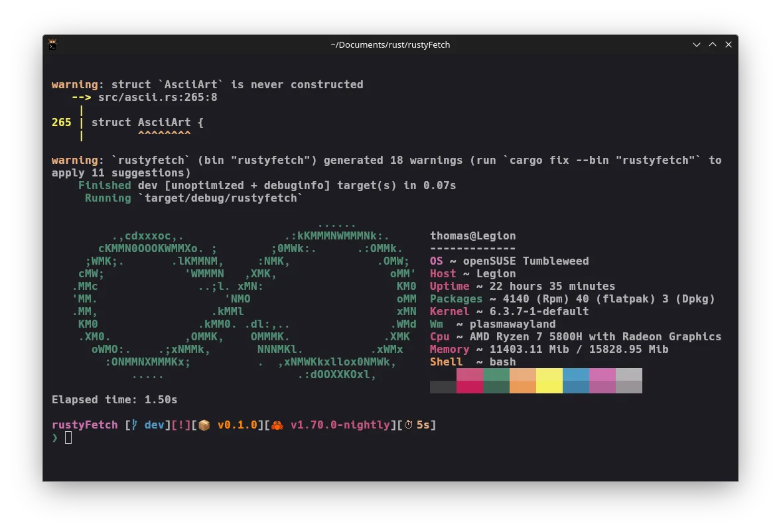Click the stopwatch icon before 5s
Image resolution: width=781 pixels, height=532 pixels.
click(409, 425)
